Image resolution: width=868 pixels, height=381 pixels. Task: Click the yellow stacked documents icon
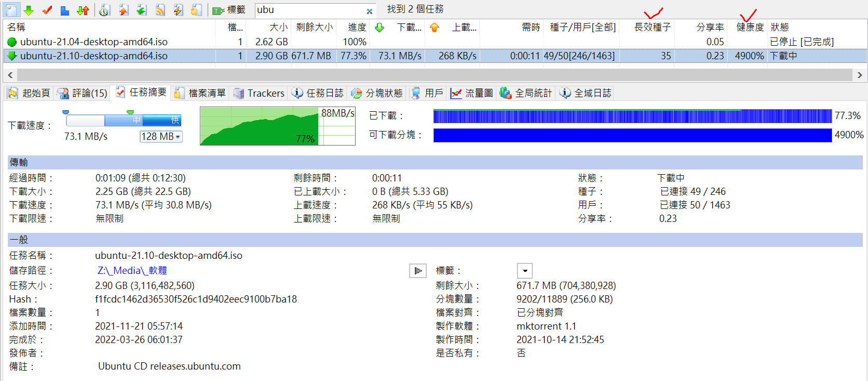point(196,10)
